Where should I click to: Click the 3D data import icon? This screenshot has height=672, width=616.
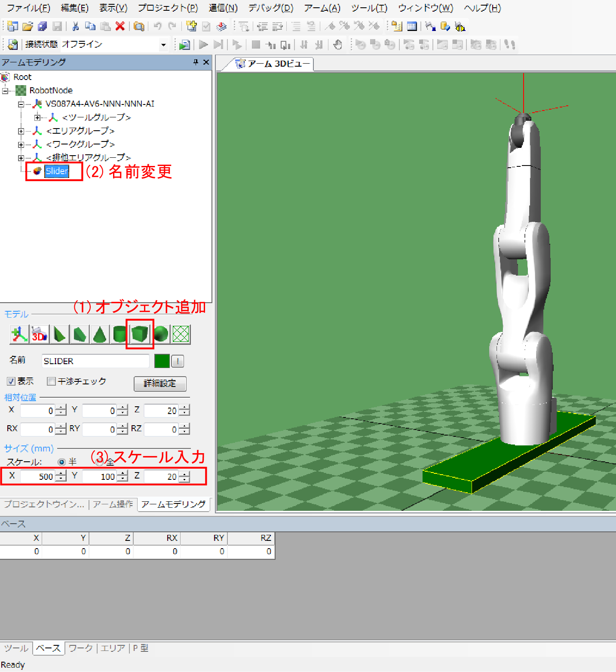[x=39, y=334]
